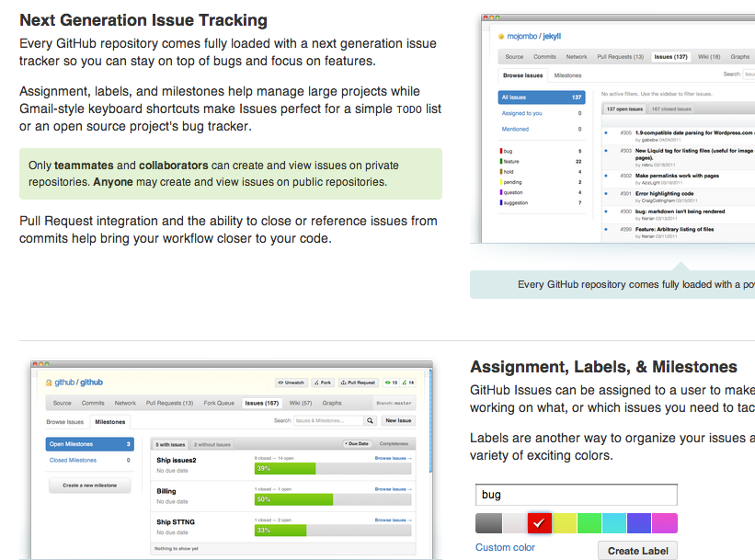Open issue Error highlighting code

(x=665, y=194)
